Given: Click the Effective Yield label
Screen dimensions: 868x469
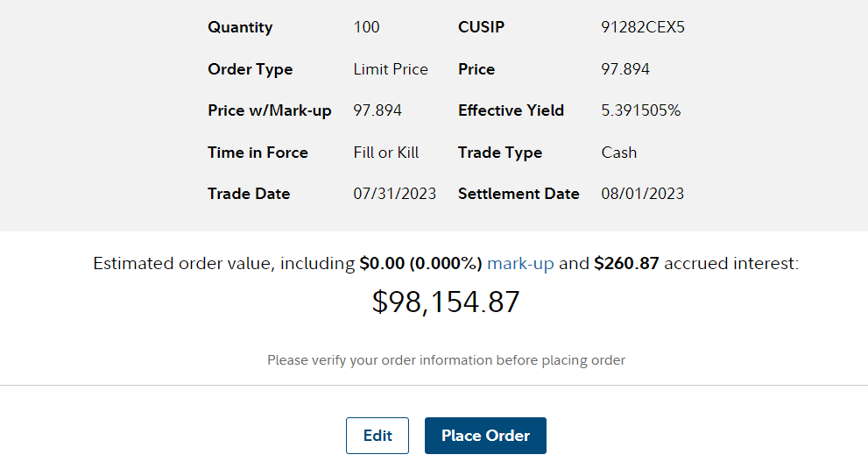Looking at the screenshot, I should (511, 110).
